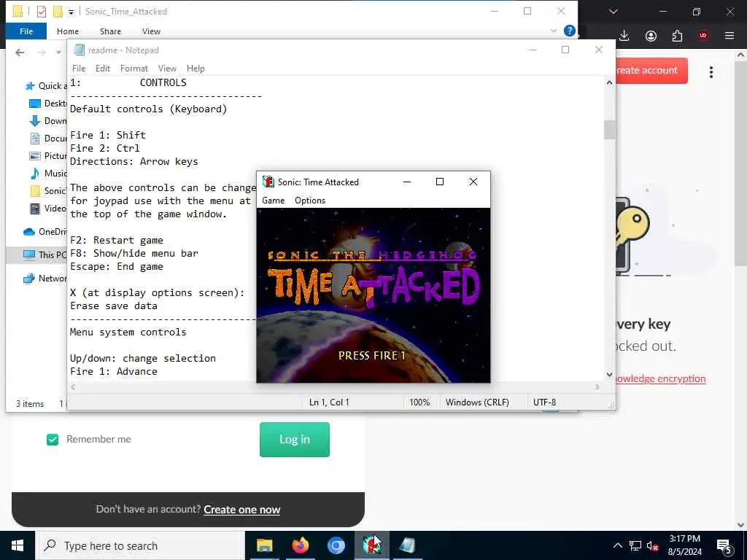Open the browser hamburger menu
The width and height of the screenshot is (747, 560).
pyautogui.click(x=729, y=36)
